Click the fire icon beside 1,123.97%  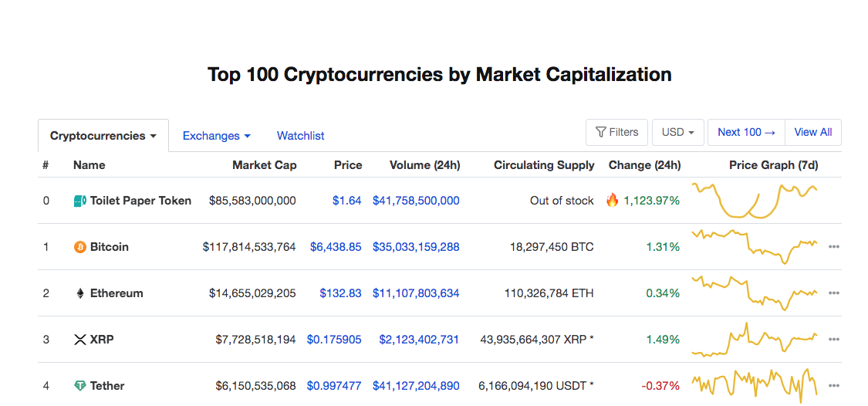(x=613, y=200)
